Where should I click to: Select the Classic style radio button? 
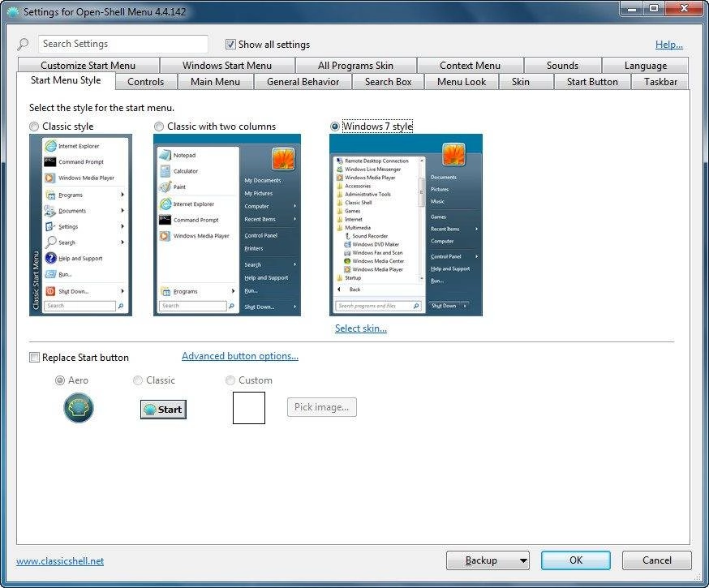pyautogui.click(x=34, y=127)
